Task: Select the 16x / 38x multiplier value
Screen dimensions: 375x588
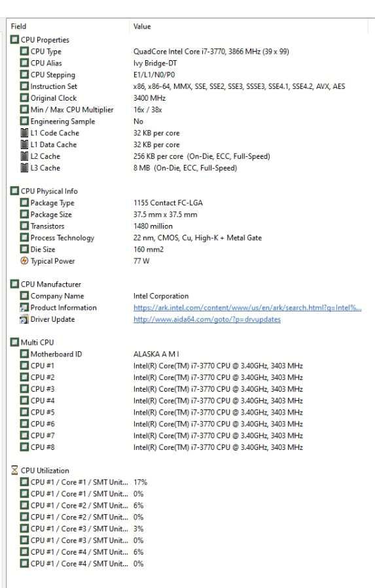Action: (147, 109)
